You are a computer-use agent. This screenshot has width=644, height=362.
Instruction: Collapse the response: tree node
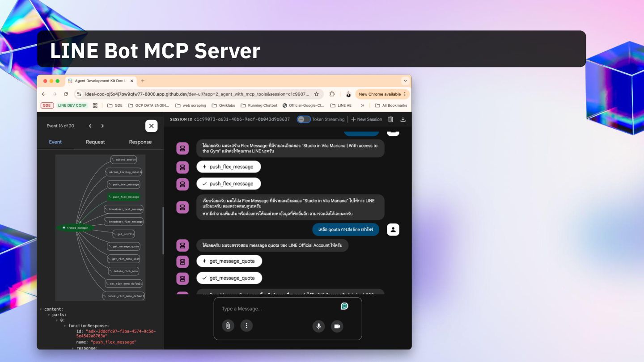73,348
